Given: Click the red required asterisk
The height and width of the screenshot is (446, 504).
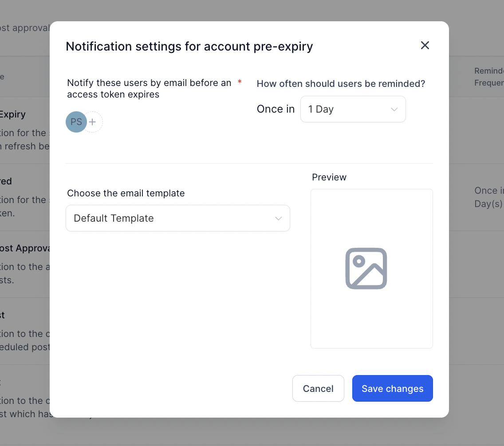Looking at the screenshot, I should pos(240,82).
